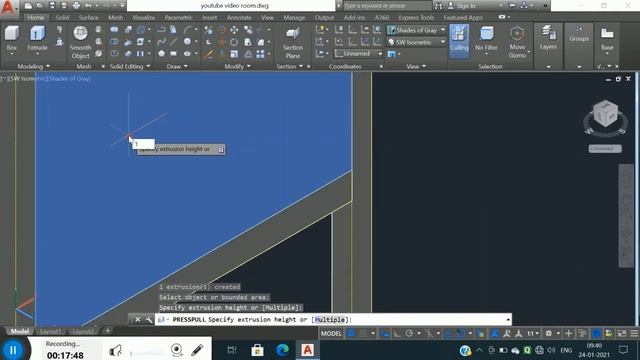Toggle ortho mode on status bar
The width and height of the screenshot is (640, 360).
pos(396,333)
